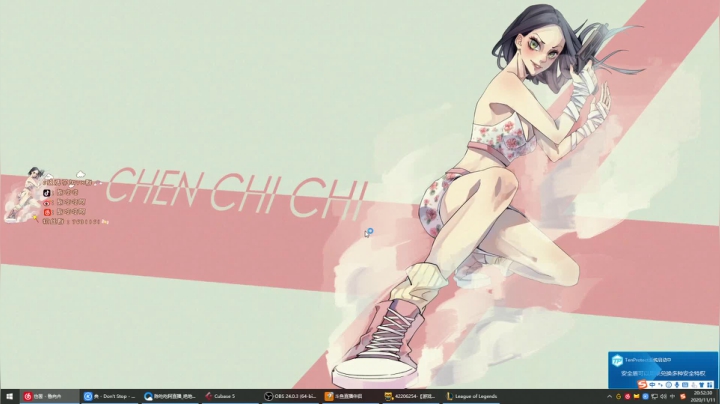Image resolution: width=720 pixels, height=404 pixels.
Task: Switch to the 42206254 game taskbar window
Action: 411,396
